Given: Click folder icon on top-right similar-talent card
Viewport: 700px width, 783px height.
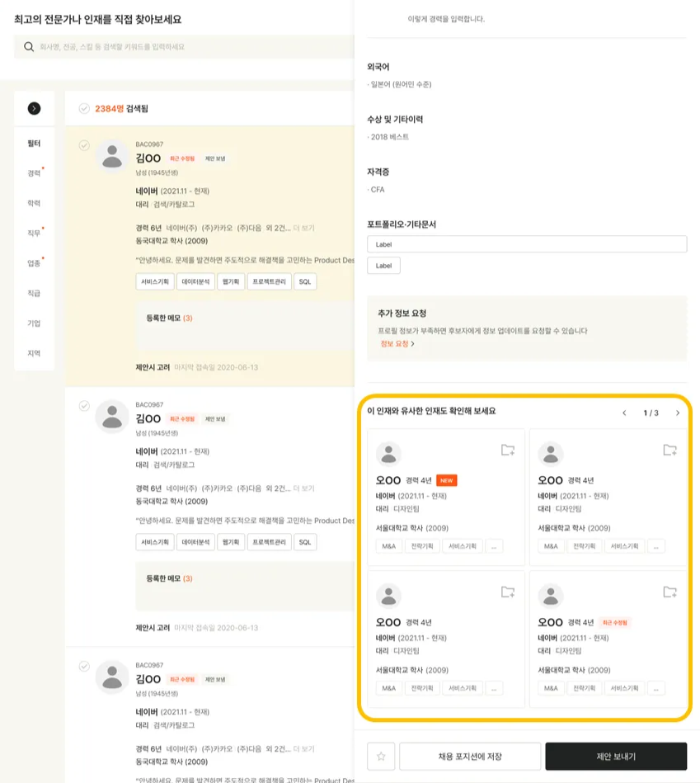Looking at the screenshot, I should tap(670, 450).
